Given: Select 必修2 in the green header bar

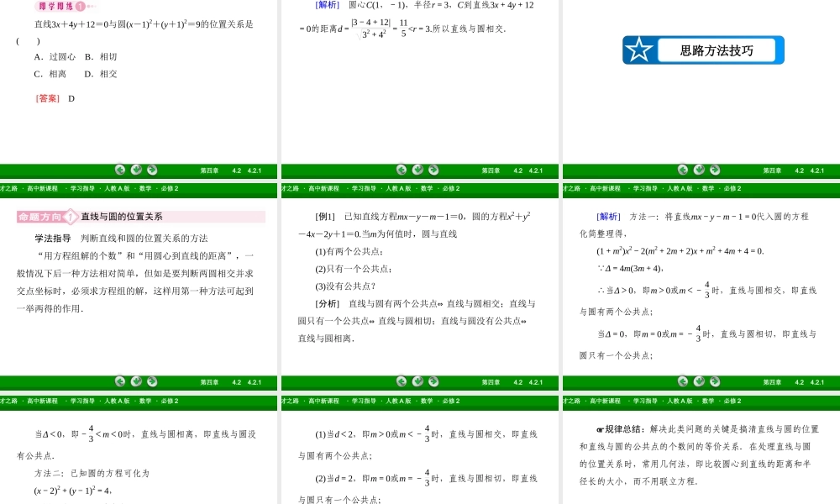Looking at the screenshot, I should coord(168,188).
